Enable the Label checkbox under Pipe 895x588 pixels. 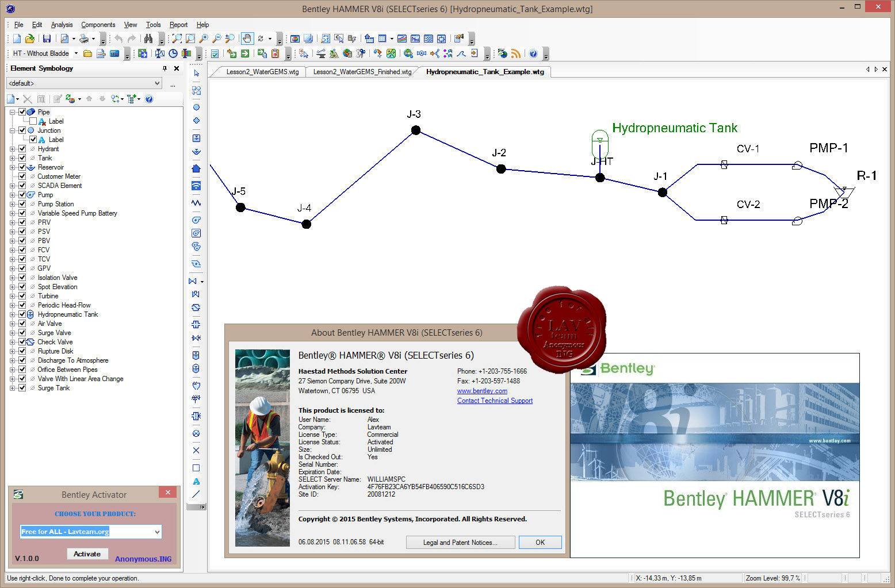click(33, 121)
